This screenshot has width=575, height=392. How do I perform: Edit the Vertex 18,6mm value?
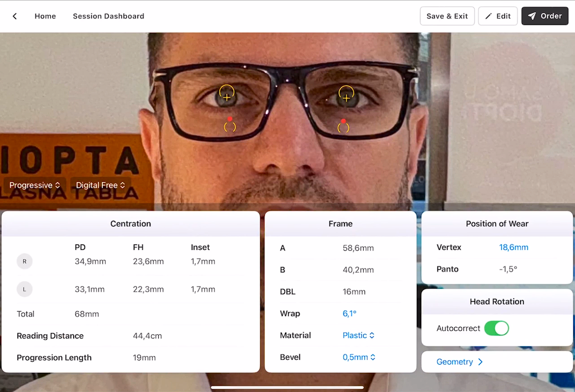[513, 248]
